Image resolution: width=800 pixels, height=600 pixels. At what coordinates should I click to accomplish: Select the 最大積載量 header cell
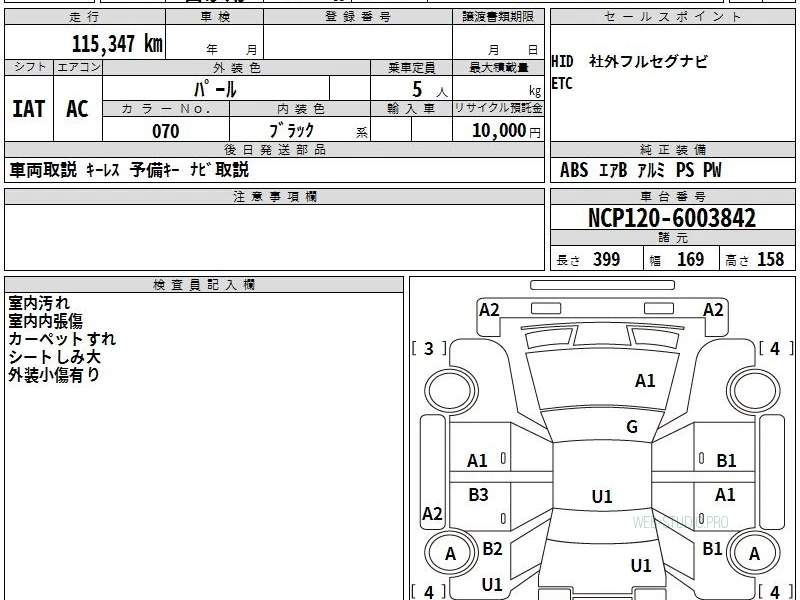coord(498,68)
